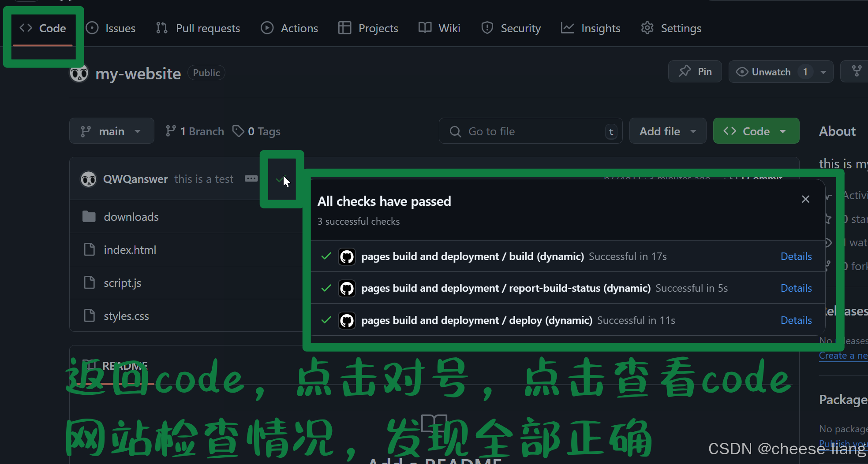Click the 'Successful in 11s' status text
Viewport: 868px width, 464px height.
click(x=636, y=320)
